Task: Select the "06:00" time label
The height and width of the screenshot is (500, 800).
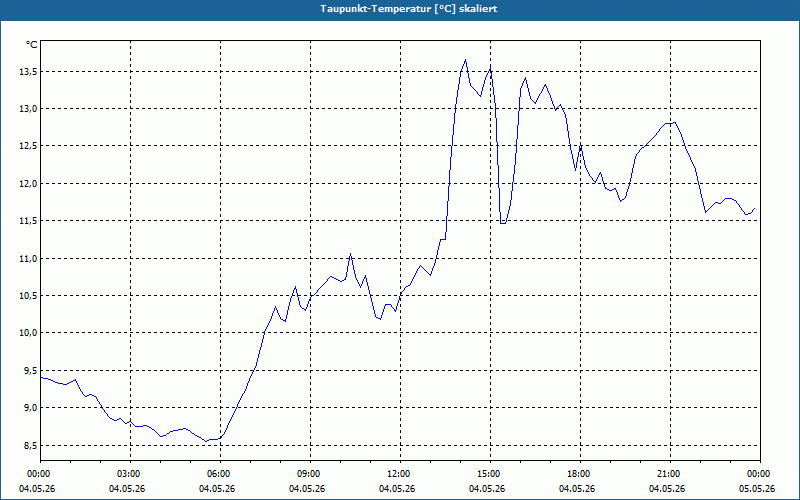Action: coord(220,474)
